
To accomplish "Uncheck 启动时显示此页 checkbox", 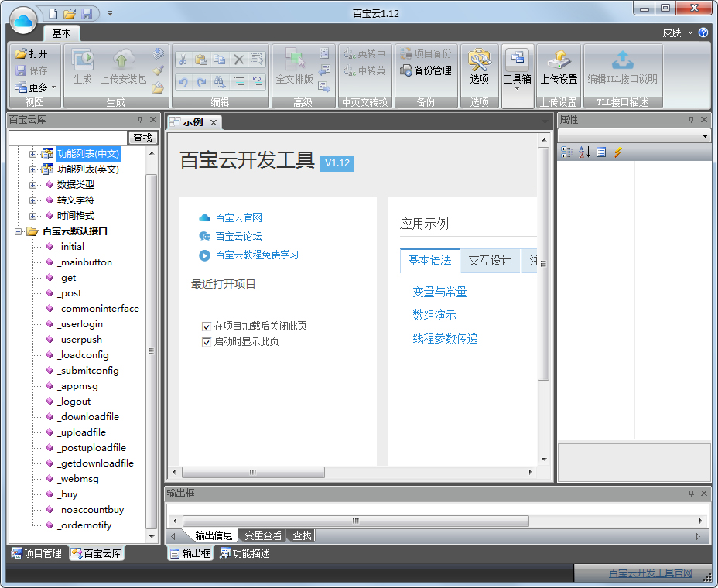I will click(207, 342).
